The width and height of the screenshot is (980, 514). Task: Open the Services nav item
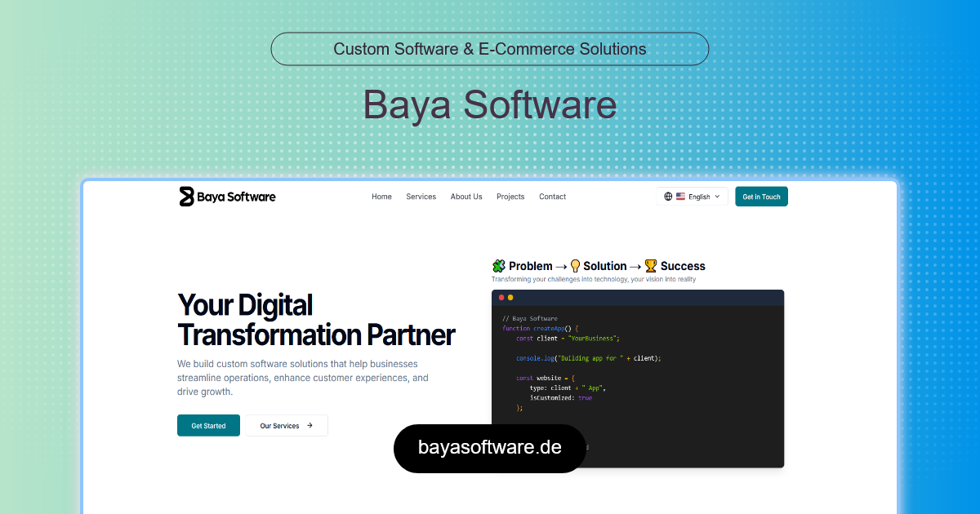tap(421, 197)
